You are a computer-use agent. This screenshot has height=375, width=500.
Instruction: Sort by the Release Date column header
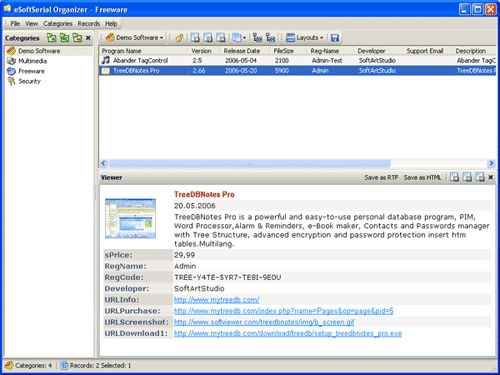[246, 51]
